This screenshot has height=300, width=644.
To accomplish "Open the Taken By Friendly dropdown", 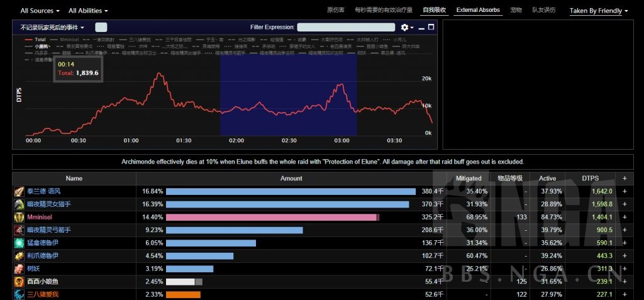I will tap(599, 11).
